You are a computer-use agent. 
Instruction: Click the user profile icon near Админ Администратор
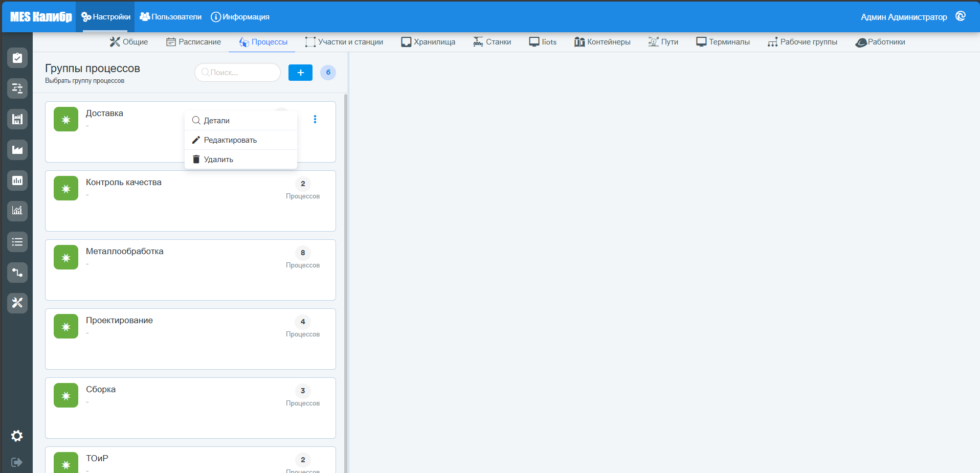(x=961, y=16)
